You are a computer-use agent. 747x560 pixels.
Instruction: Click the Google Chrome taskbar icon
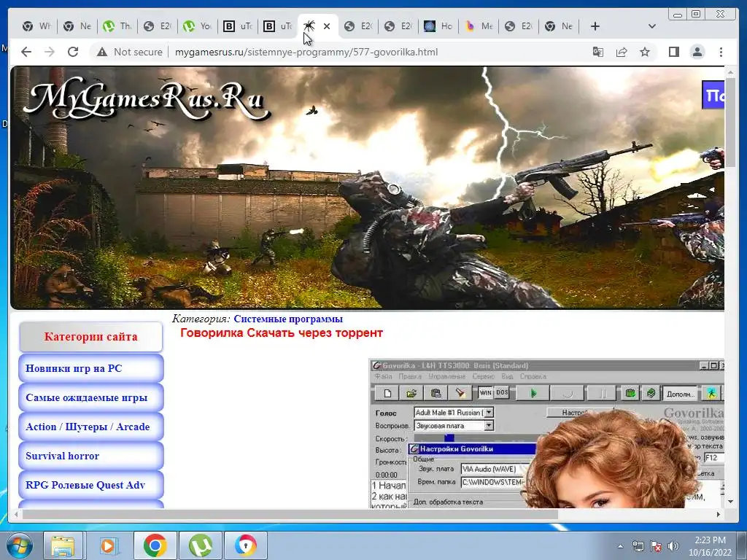coord(155,545)
